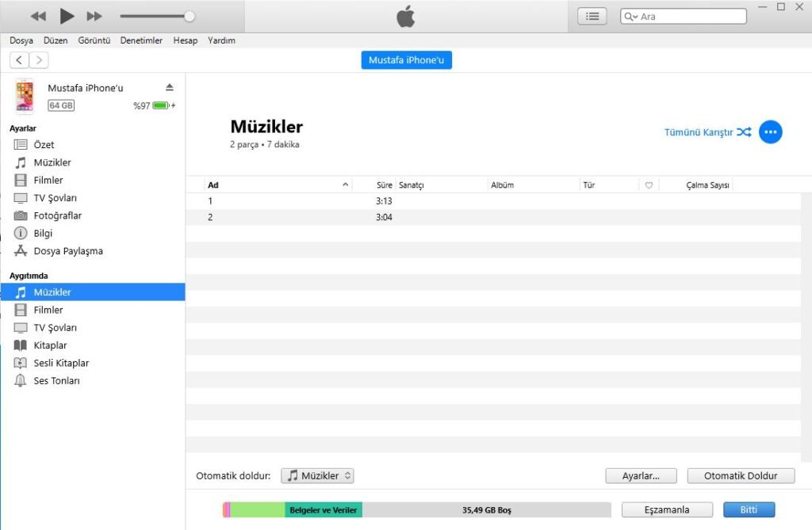This screenshot has width=812, height=530.
Task: Open the blue three-dot more options button
Action: point(771,132)
